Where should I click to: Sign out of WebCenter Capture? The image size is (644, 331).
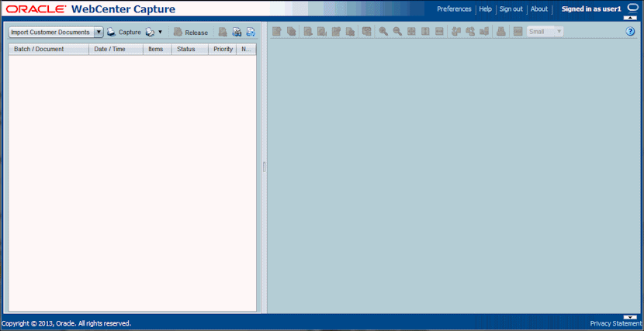(x=511, y=9)
